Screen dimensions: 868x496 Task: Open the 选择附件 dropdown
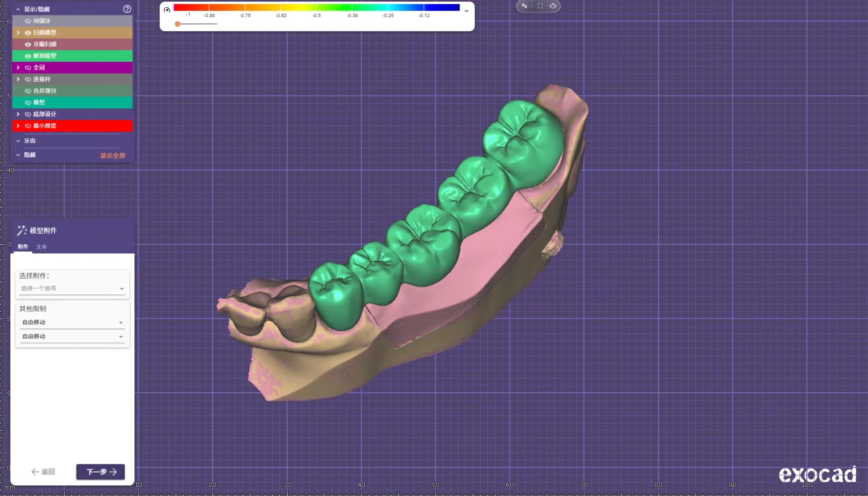pos(72,288)
